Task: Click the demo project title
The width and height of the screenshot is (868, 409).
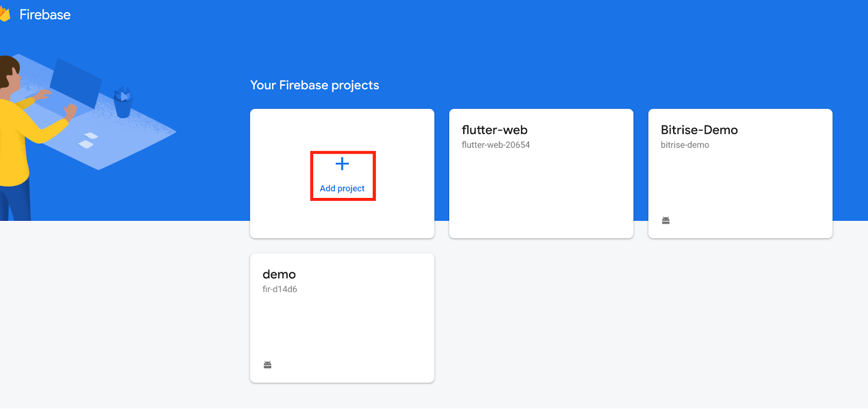Action: (x=279, y=274)
